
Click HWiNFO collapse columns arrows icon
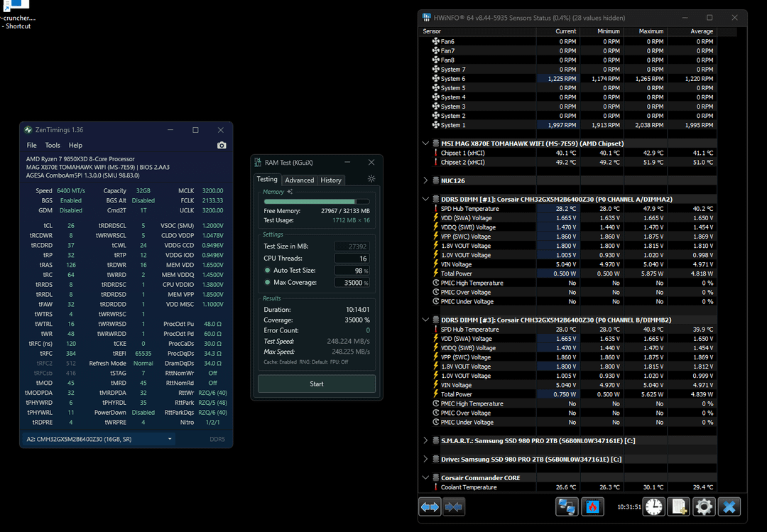[x=453, y=507]
